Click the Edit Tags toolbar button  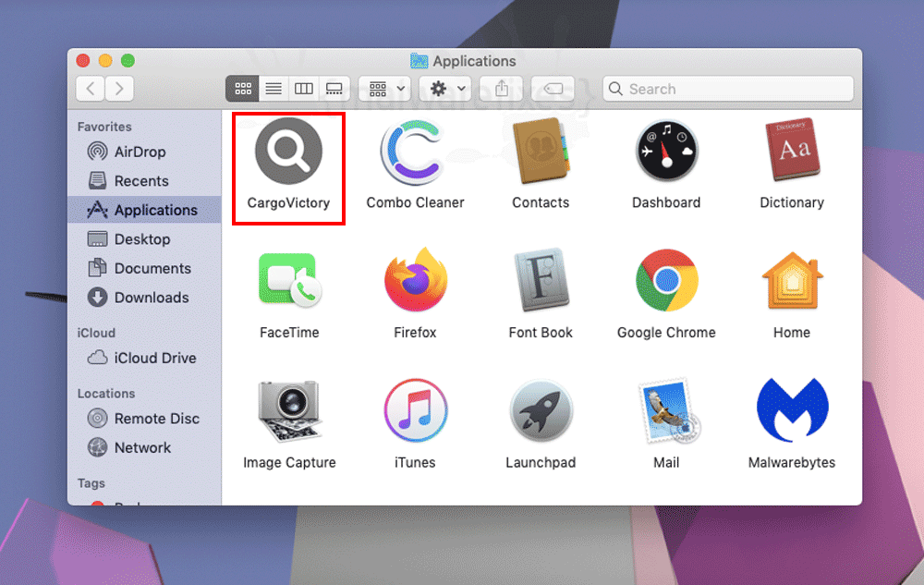point(553,89)
